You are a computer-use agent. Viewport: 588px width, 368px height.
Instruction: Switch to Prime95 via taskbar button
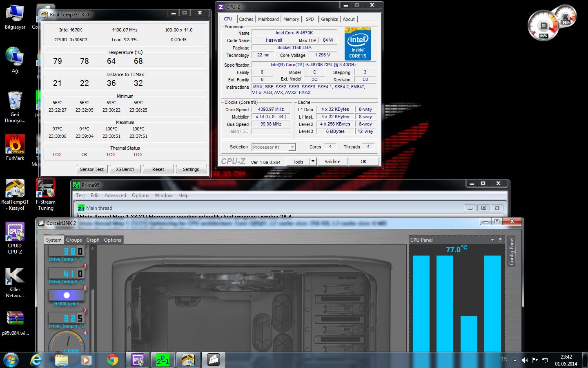point(163,360)
